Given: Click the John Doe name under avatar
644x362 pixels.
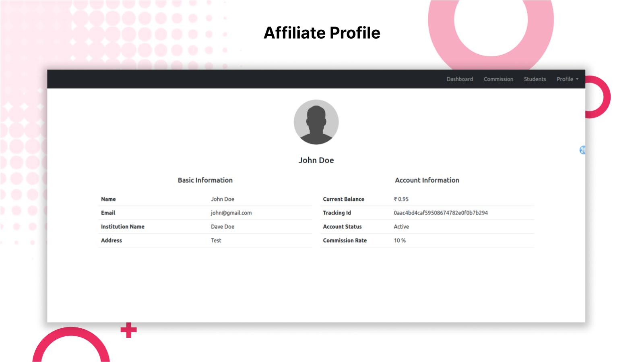Looking at the screenshot, I should pyautogui.click(x=316, y=160).
